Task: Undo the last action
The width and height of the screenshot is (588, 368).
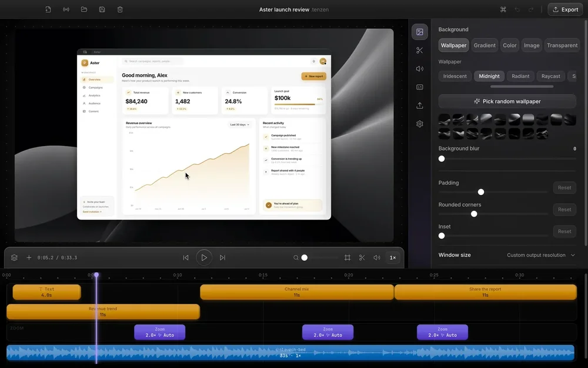Action: point(517,9)
